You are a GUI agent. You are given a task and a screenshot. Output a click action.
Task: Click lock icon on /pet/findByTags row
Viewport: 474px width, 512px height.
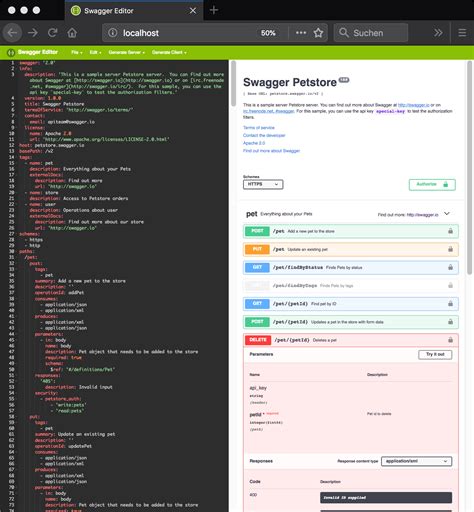pyautogui.click(x=450, y=285)
